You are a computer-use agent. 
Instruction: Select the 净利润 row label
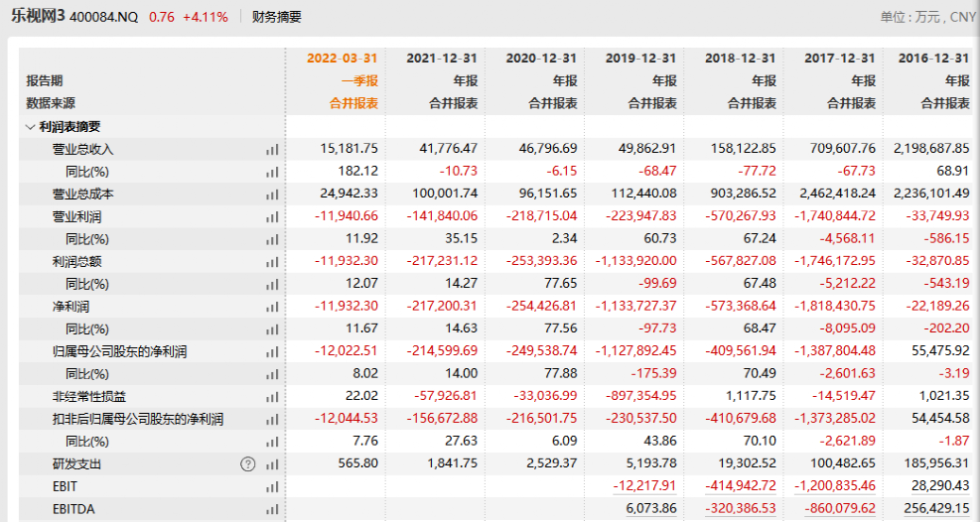click(x=70, y=307)
